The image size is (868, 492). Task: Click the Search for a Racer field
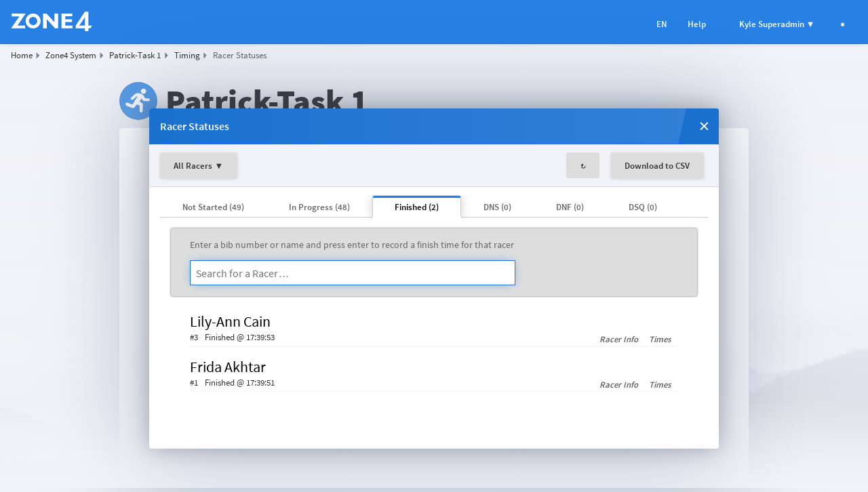click(352, 273)
